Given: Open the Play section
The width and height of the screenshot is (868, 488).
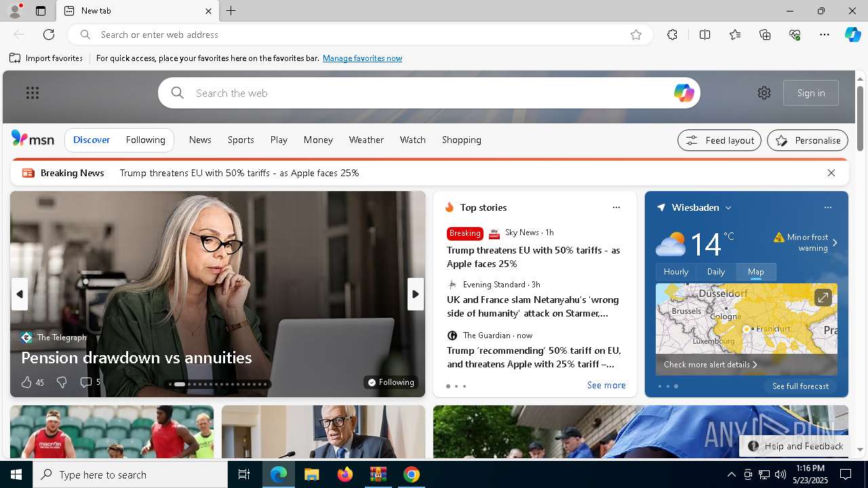Looking at the screenshot, I should pos(279,140).
